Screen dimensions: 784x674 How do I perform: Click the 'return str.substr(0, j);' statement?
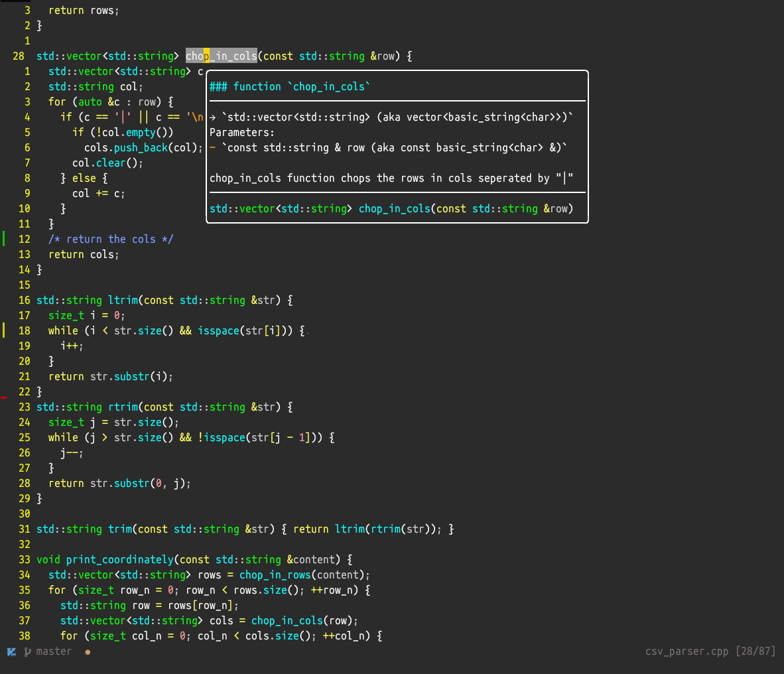pos(119,483)
